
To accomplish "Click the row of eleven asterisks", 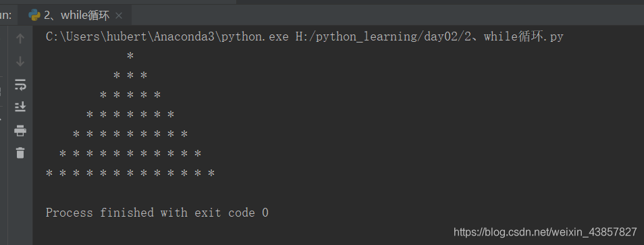I will coord(130,154).
